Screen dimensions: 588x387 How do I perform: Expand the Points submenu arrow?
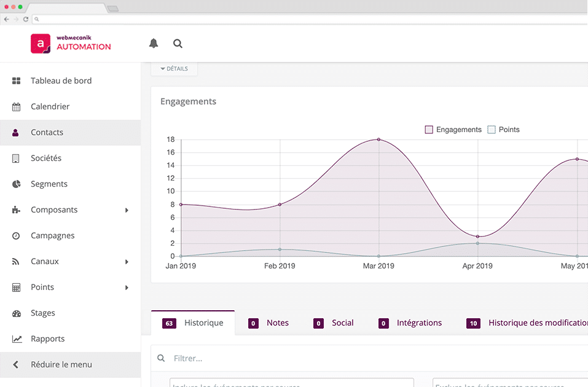coord(127,287)
